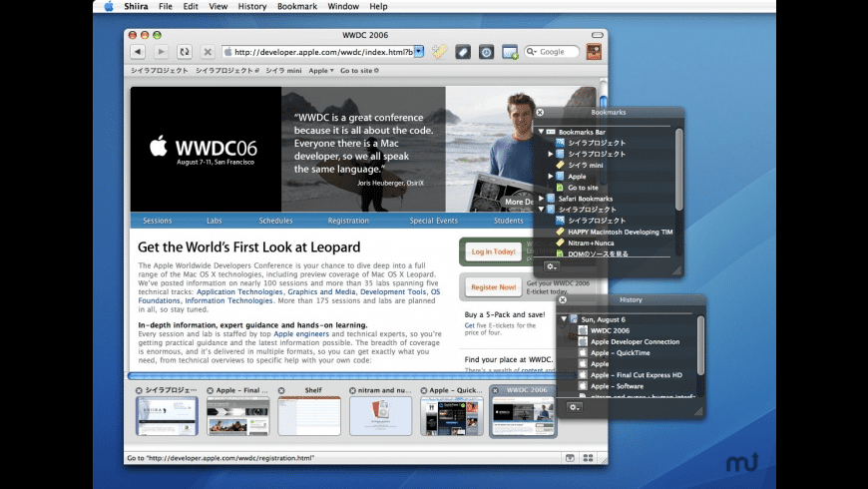Open the History clock toolbar icon
Viewport: 868px width, 489px height.
(486, 52)
